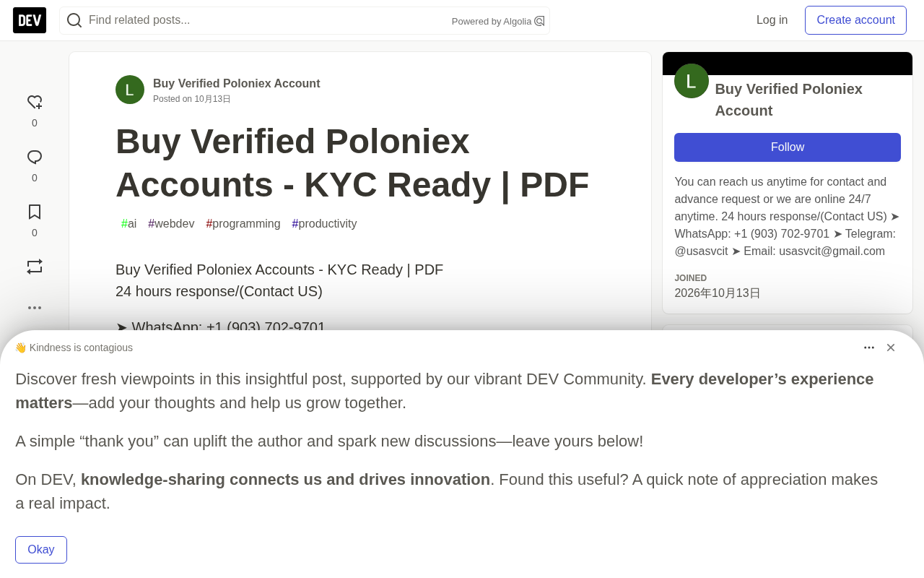Open the Log in link
The width and height of the screenshot is (924, 578).
(772, 20)
